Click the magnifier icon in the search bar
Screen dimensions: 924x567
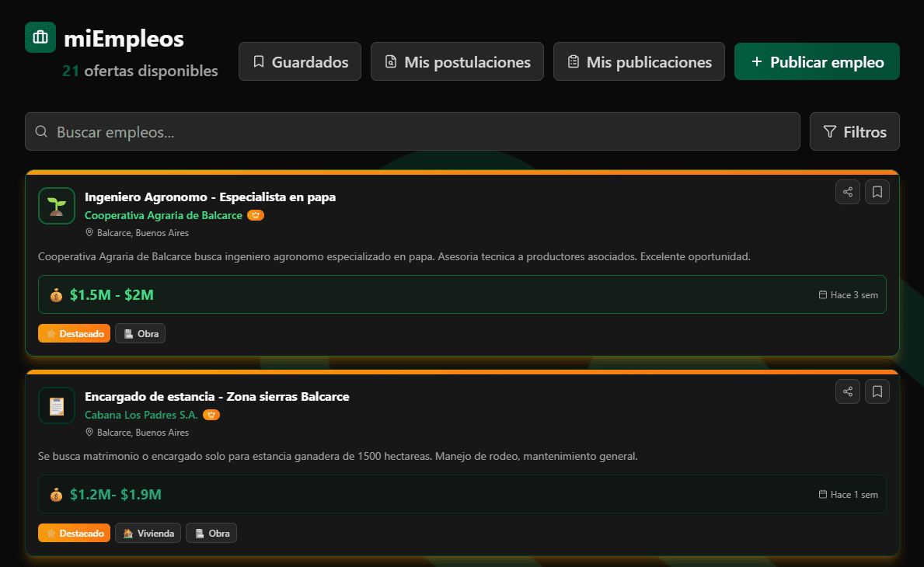[x=41, y=130]
